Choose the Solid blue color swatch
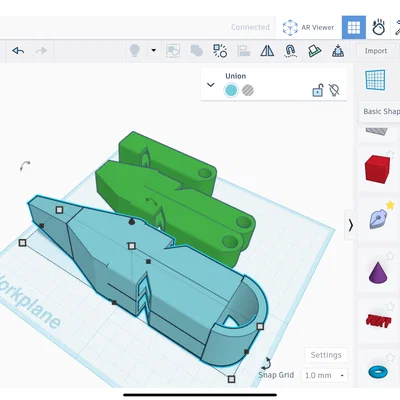 (x=231, y=90)
